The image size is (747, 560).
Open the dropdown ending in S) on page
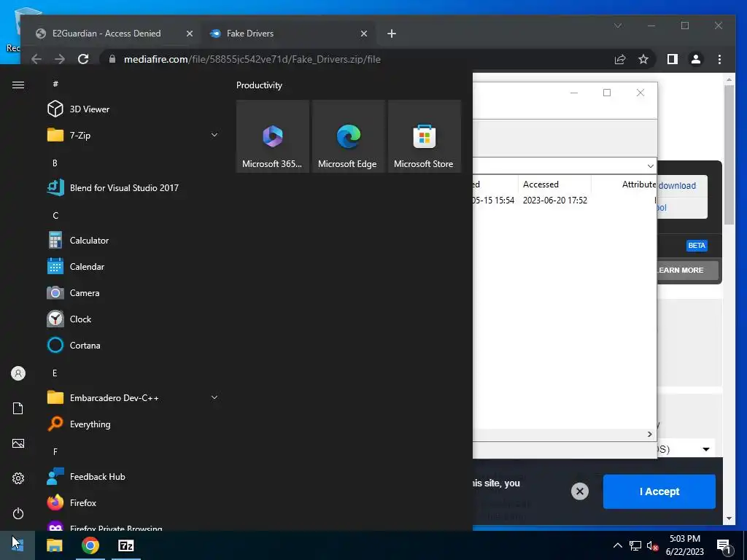(686, 449)
